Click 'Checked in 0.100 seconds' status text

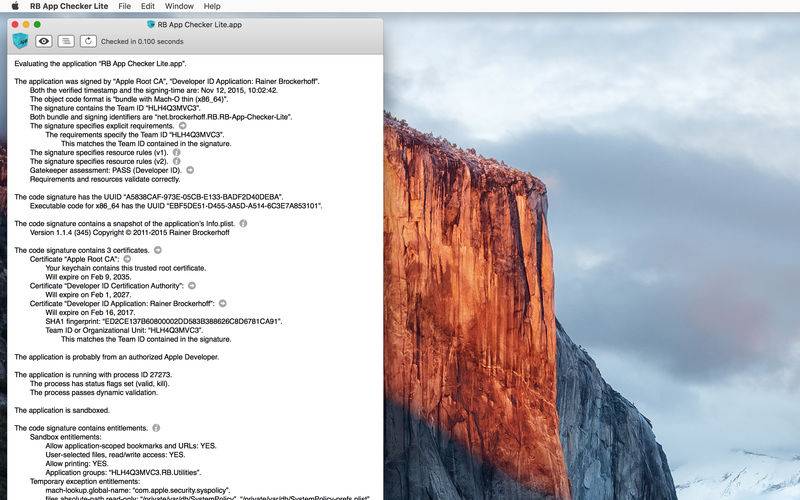coord(142,41)
